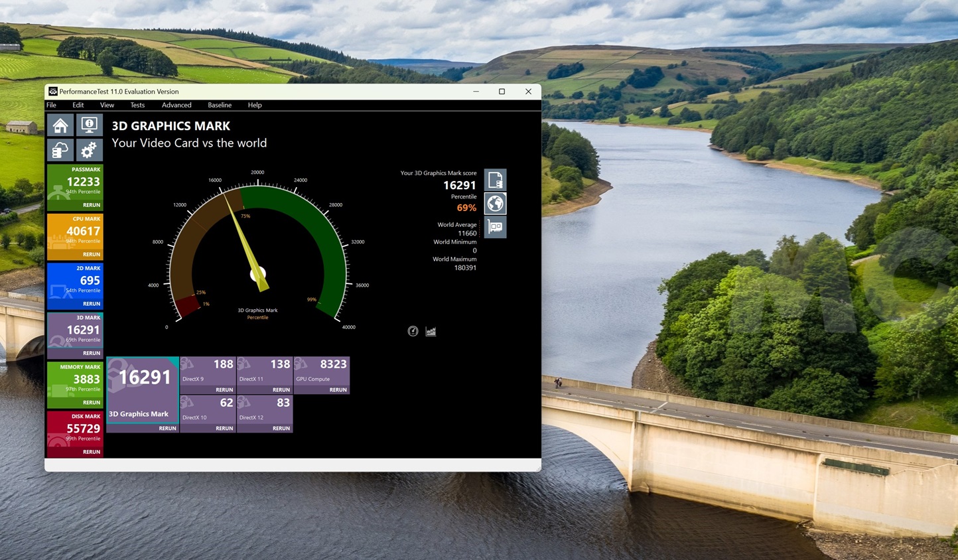Screen dimensions: 958x560
Task: Select the 2D Mark score tile
Action: pos(75,281)
